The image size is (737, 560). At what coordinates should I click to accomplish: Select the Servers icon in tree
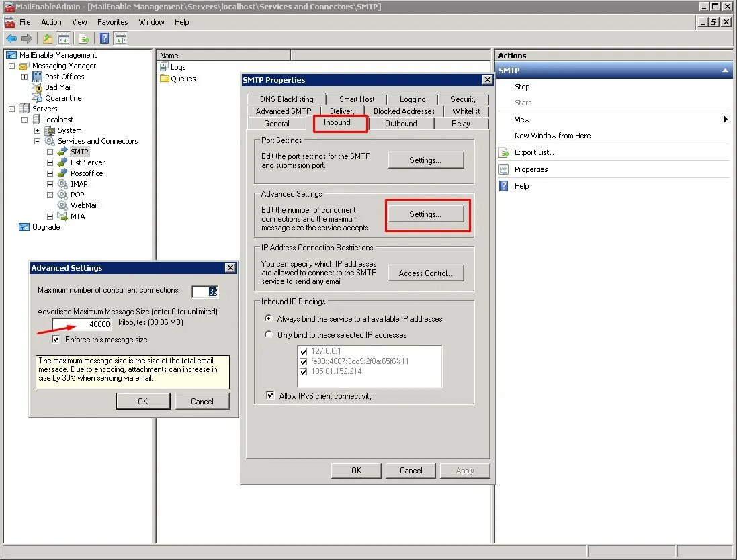pos(24,109)
